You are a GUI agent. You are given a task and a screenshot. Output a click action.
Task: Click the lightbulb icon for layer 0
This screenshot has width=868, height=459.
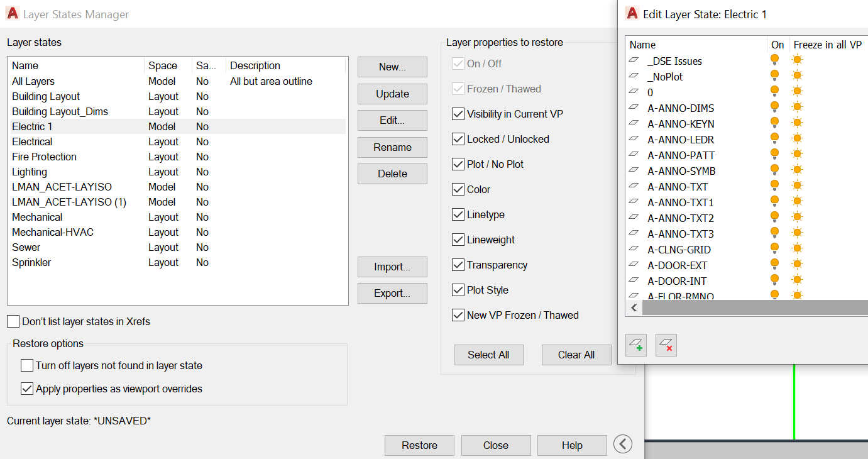pos(775,92)
